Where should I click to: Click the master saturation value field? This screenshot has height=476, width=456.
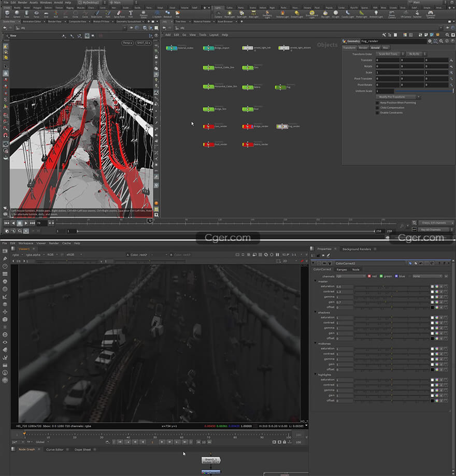click(344, 286)
